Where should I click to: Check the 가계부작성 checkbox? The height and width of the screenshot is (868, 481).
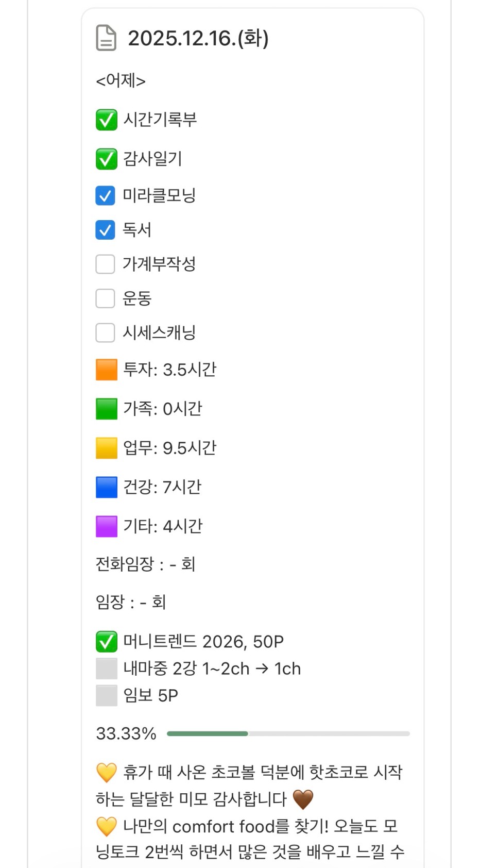106,264
